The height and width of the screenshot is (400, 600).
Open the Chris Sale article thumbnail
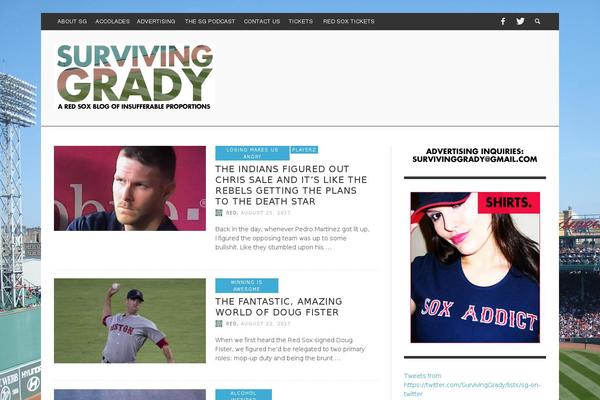(x=130, y=188)
